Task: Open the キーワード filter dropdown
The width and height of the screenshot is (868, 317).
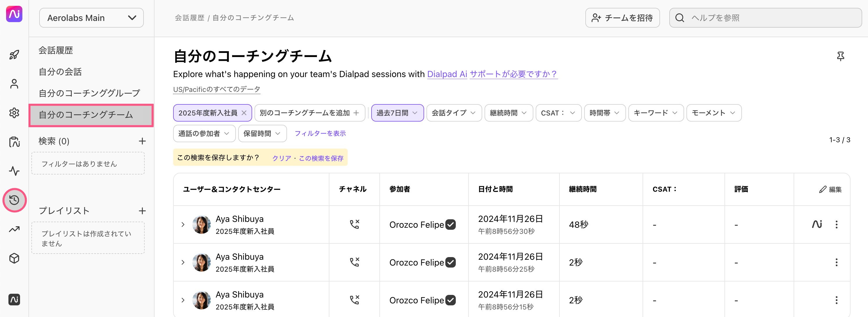Action: point(656,113)
